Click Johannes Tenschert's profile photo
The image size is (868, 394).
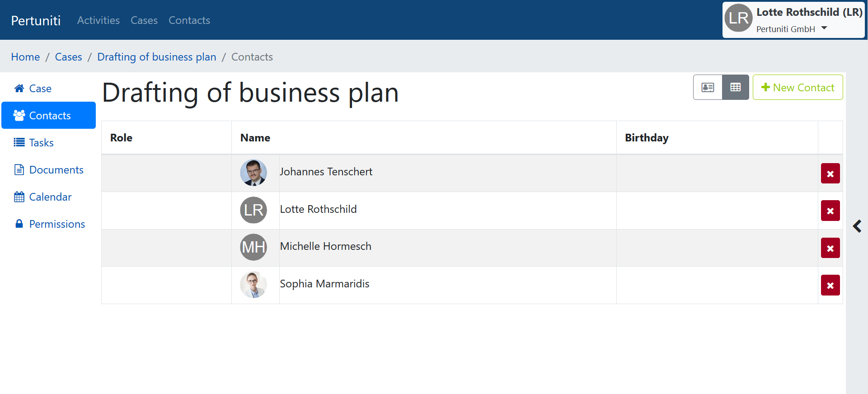pyautogui.click(x=253, y=173)
